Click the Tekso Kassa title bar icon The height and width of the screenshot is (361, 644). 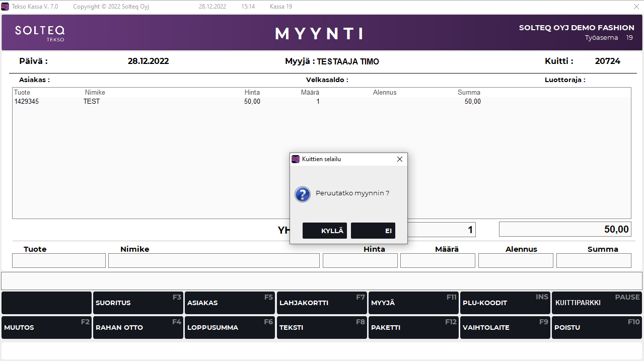(5, 7)
